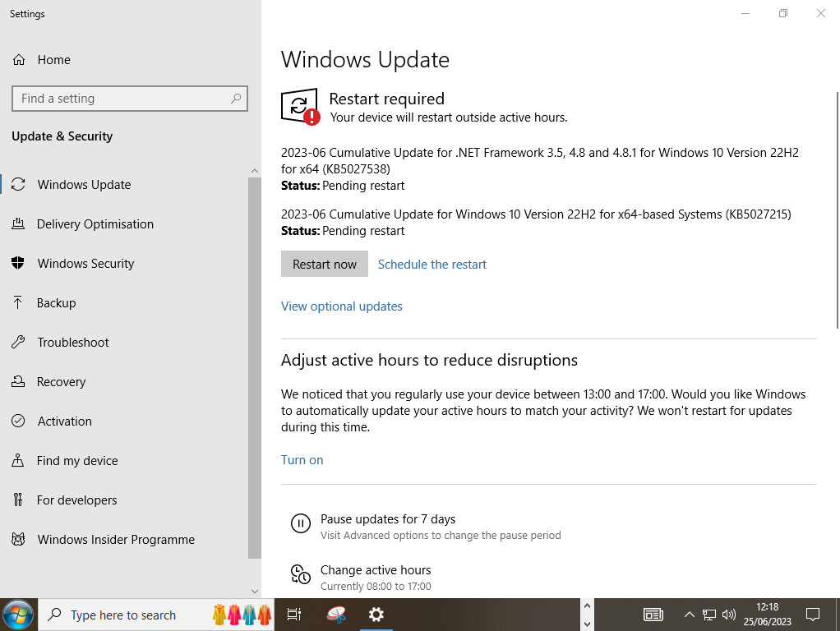
Task: Open View optional updates link
Action: tap(342, 306)
